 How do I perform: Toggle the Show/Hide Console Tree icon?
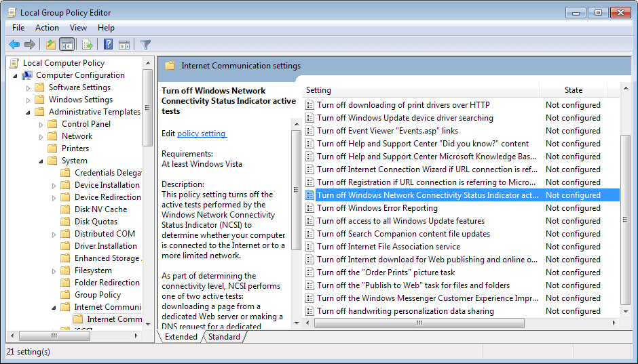tap(67, 44)
